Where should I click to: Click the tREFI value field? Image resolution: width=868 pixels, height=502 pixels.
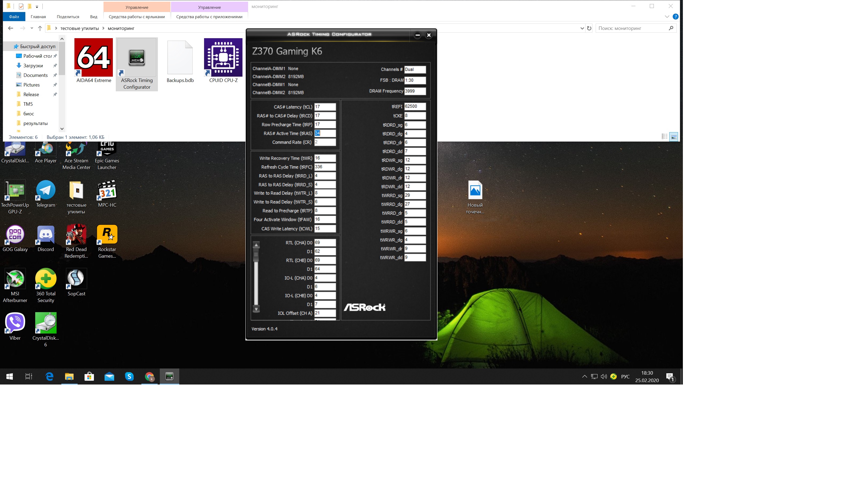(415, 107)
